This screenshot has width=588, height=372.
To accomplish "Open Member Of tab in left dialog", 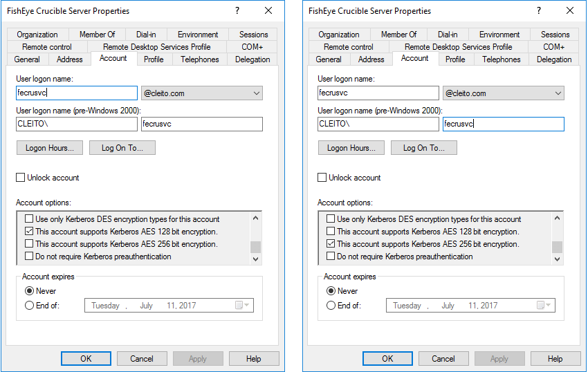I will click(97, 35).
